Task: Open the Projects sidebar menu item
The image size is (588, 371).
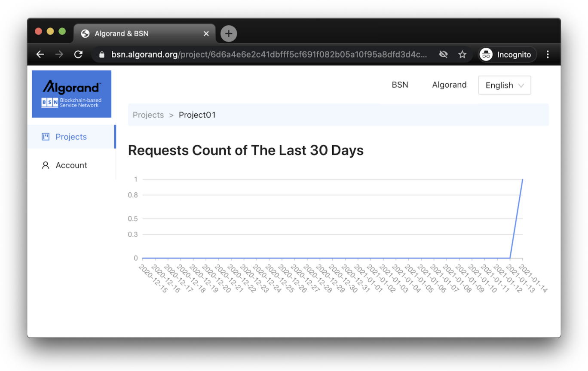Action: (71, 137)
